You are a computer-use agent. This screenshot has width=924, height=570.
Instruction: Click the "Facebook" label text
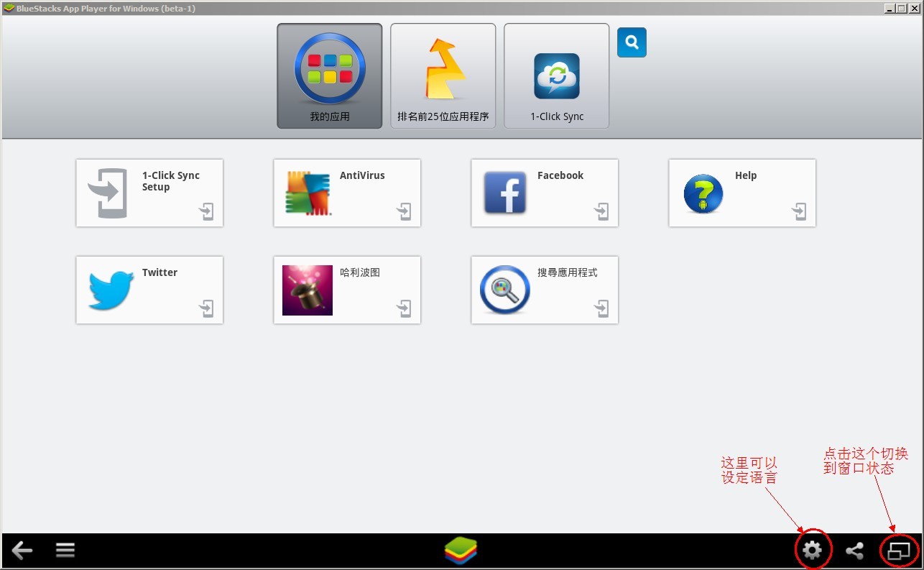pyautogui.click(x=560, y=175)
